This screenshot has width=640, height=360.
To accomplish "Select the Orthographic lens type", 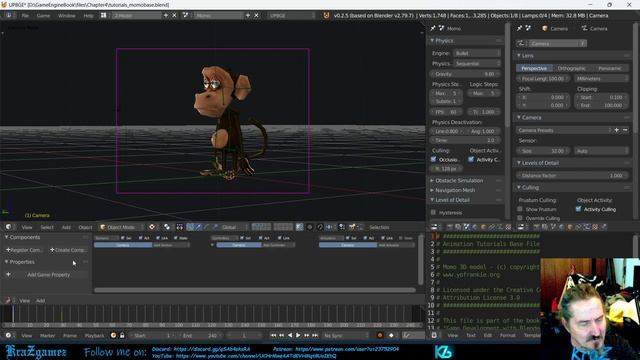I will click(x=571, y=68).
